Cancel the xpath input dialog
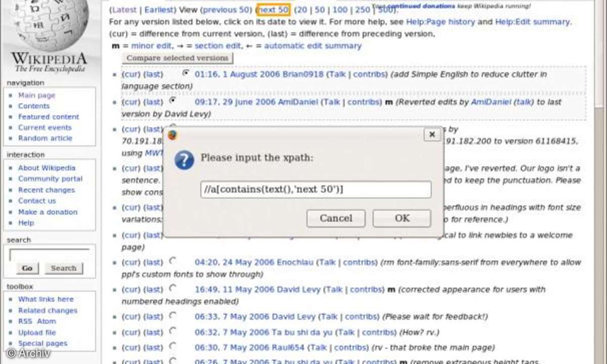The image size is (607, 364). pos(336,218)
